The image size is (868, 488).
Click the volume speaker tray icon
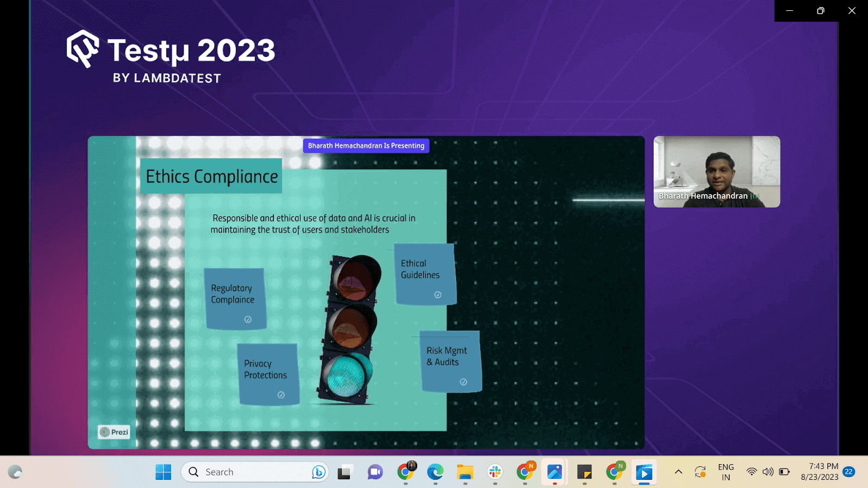pos(768,472)
